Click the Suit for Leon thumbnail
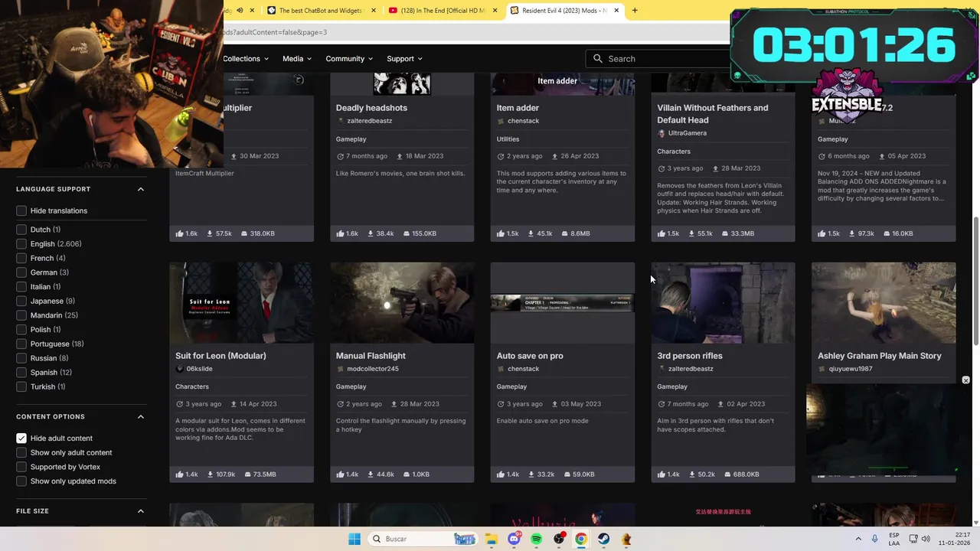 pyautogui.click(x=241, y=303)
